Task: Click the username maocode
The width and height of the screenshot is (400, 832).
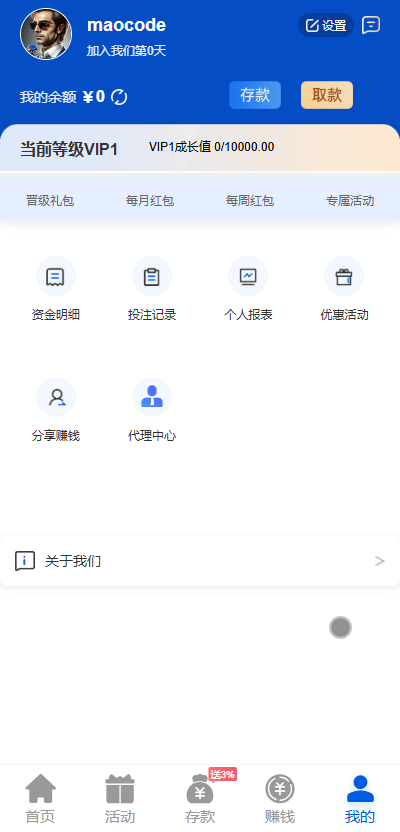Action: 126,25
